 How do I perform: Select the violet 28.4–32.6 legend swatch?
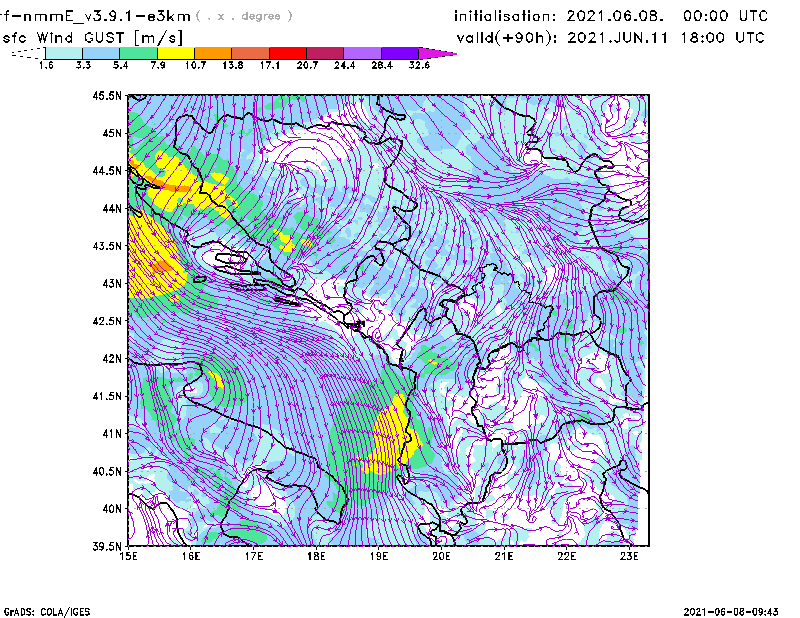pos(400,53)
